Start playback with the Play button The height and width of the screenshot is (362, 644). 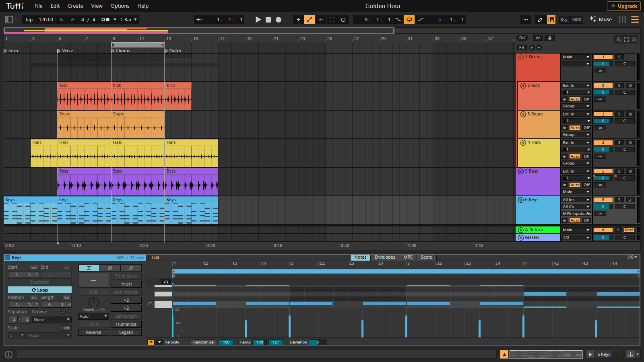[x=258, y=19]
